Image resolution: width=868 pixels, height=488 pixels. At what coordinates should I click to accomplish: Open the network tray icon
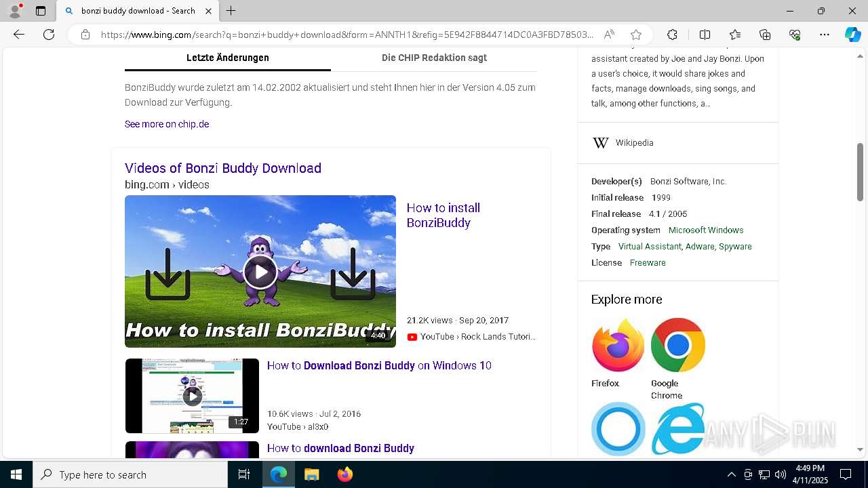pyautogui.click(x=764, y=474)
